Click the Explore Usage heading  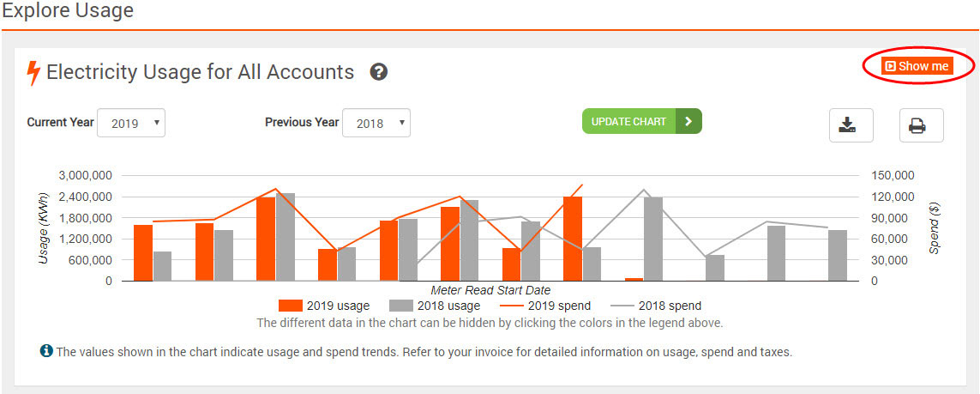pyautogui.click(x=68, y=10)
